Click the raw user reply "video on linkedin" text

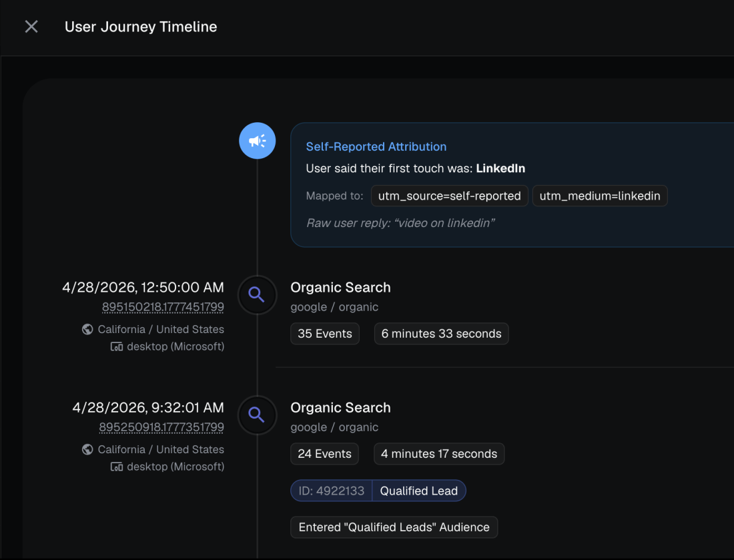(401, 223)
